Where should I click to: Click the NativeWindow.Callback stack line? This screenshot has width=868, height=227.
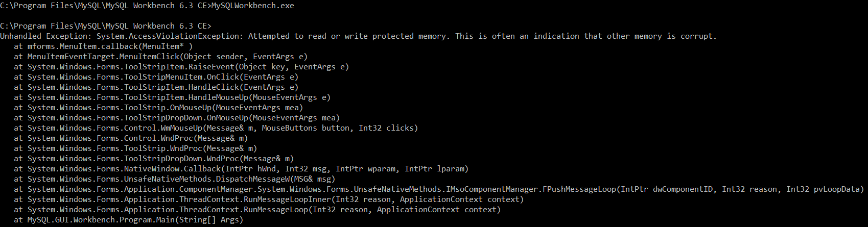[x=241, y=169]
